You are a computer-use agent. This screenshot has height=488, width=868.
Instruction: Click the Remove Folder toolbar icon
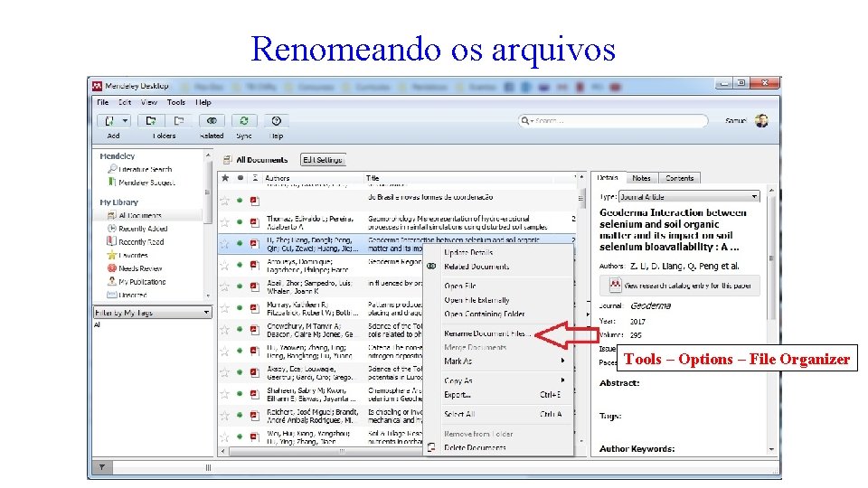click(x=178, y=120)
